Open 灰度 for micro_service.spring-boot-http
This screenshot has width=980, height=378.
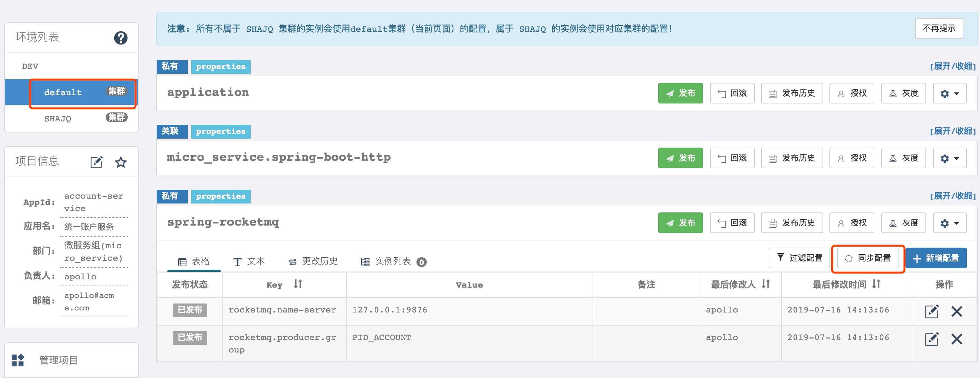click(904, 158)
